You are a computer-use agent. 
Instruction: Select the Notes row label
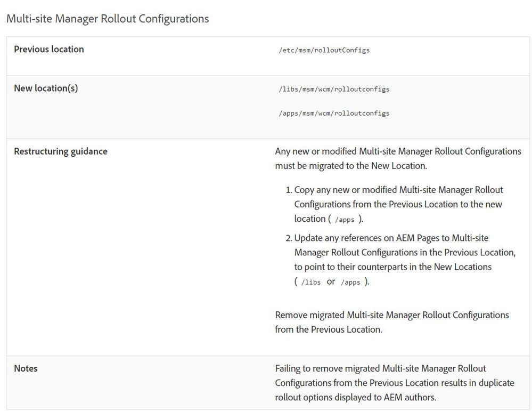pyautogui.click(x=26, y=368)
